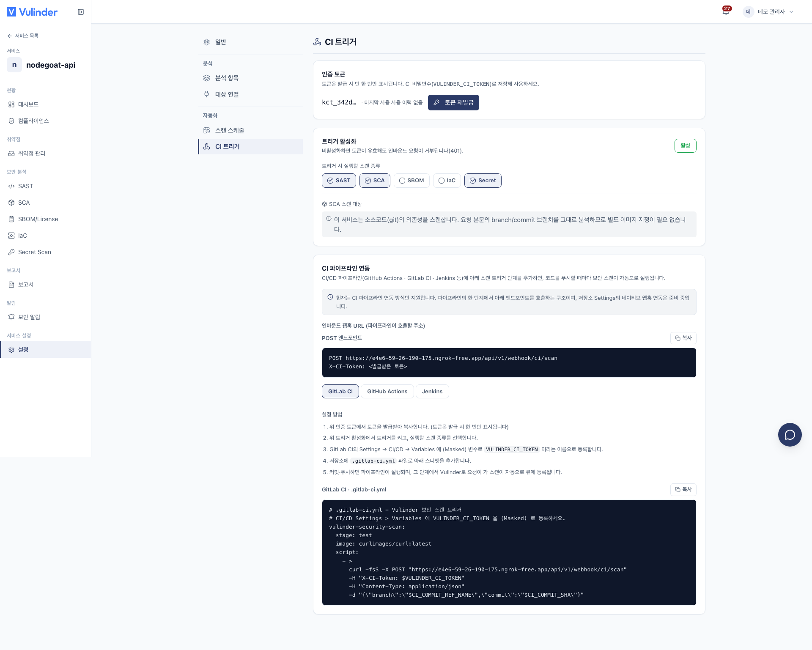This screenshot has height=650, width=812.
Task: Click the 대시보드 grid icon in sidebar
Action: [11, 104]
